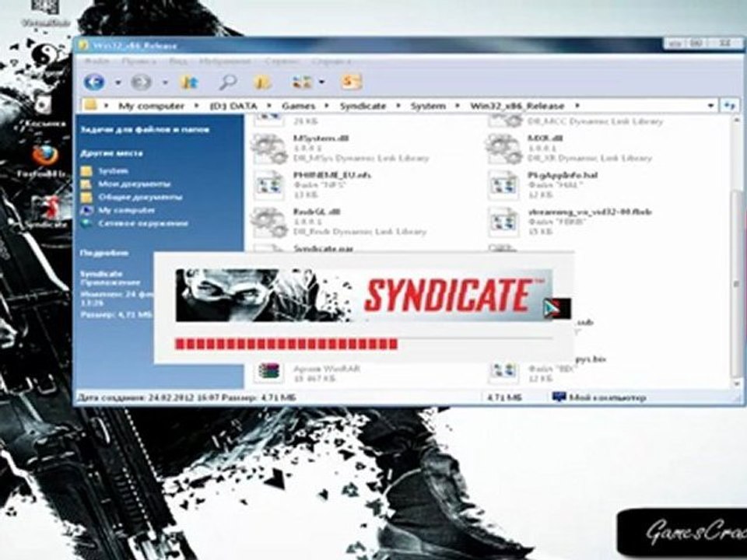The image size is (747, 560).
Task: Navigate to (D:) DATA in the breadcrumb
Action: point(233,106)
